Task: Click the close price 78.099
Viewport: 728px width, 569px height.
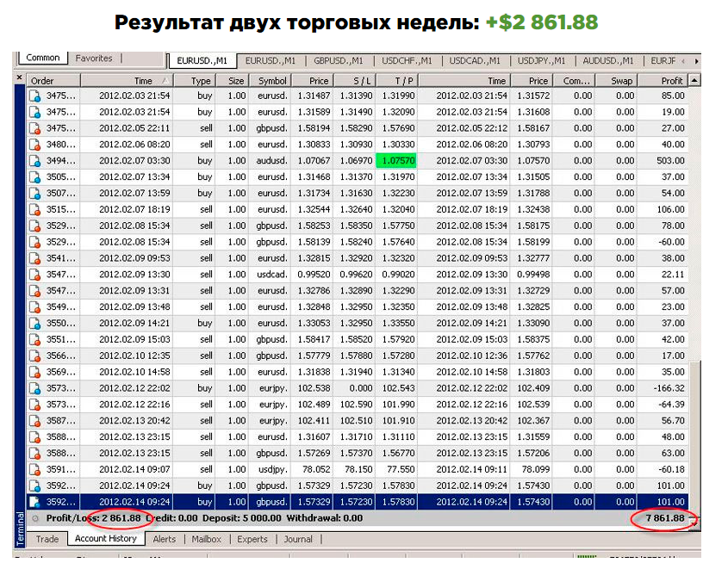Action: [x=535, y=469]
